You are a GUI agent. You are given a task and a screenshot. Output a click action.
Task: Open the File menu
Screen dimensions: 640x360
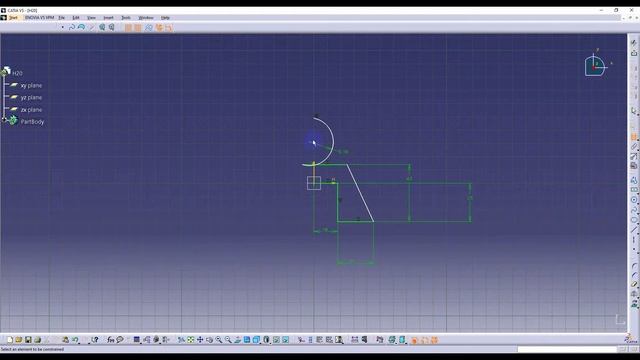(x=61, y=18)
